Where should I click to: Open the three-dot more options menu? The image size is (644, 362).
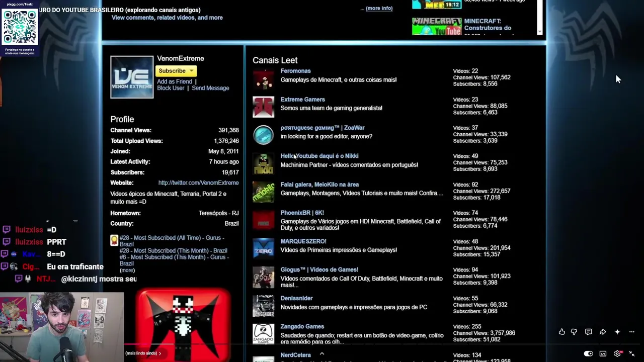click(632, 332)
